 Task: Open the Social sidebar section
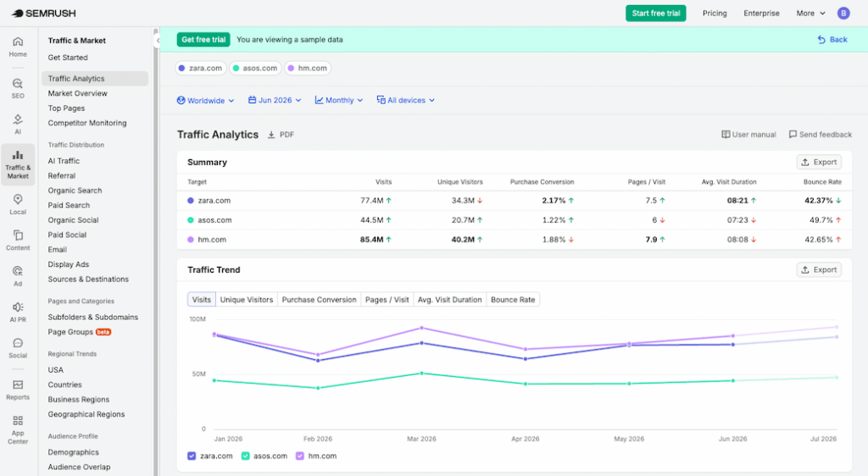18,348
